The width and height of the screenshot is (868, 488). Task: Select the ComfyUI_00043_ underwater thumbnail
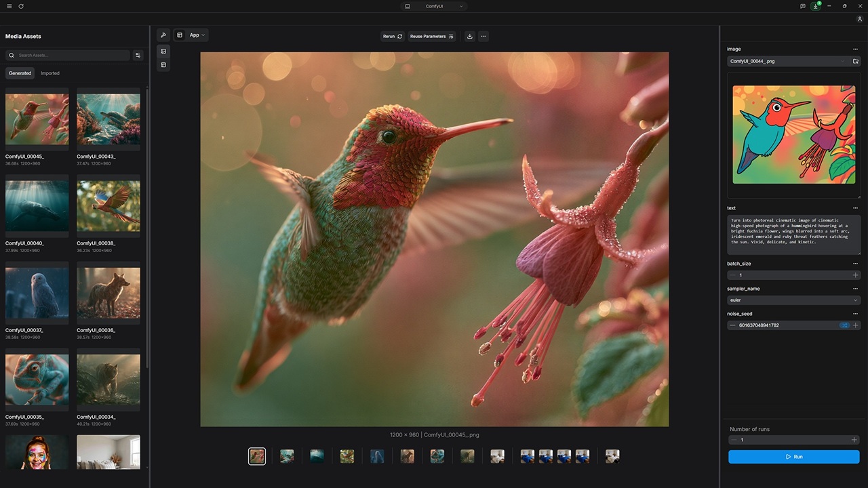click(x=108, y=119)
